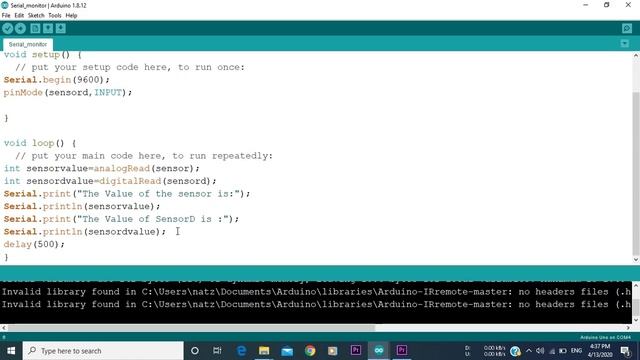Open the tab options dropdown arrow
The image size is (640, 360).
[x=624, y=43]
